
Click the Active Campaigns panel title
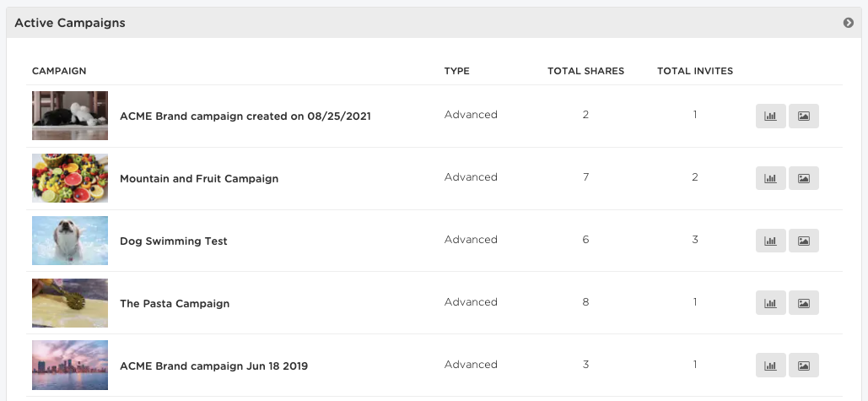click(70, 23)
